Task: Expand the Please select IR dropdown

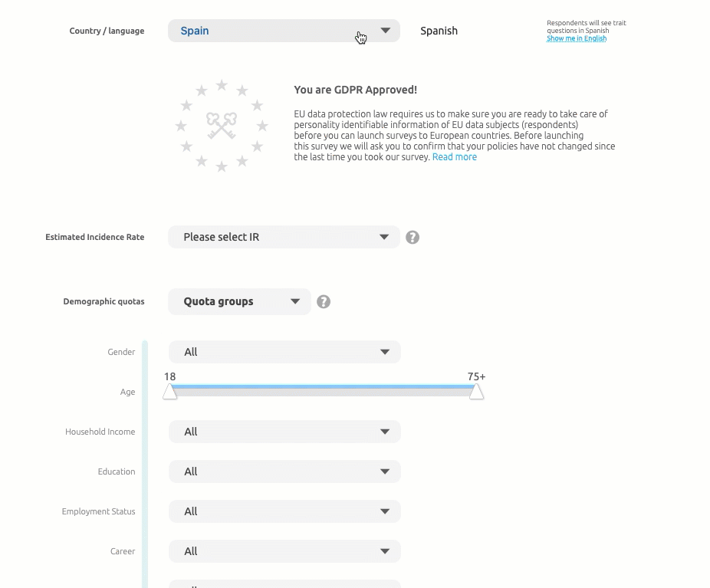Action: (284, 237)
